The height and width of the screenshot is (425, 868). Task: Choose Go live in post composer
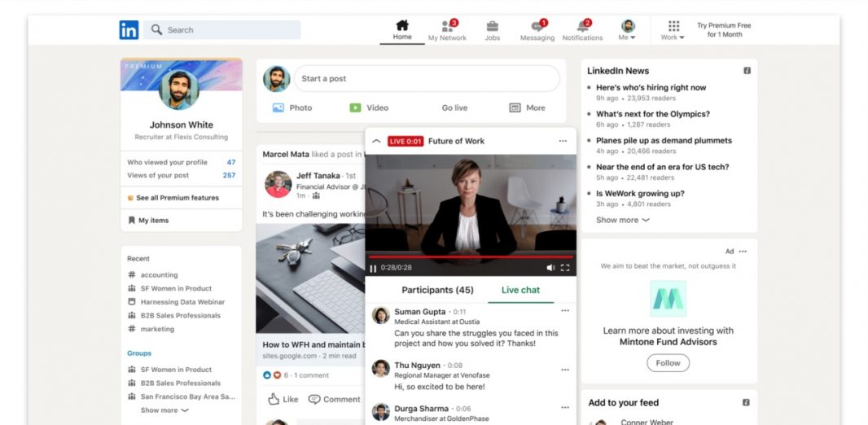[454, 108]
